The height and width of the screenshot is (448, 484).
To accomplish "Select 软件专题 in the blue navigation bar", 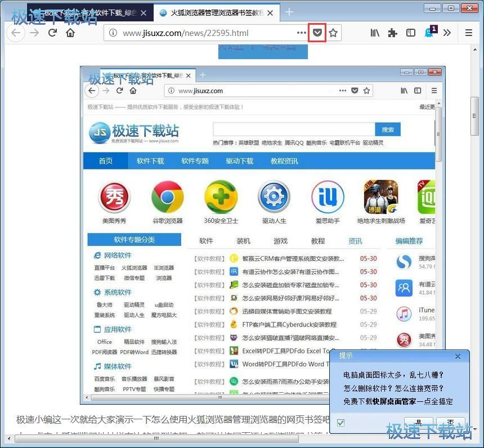I will point(195,161).
